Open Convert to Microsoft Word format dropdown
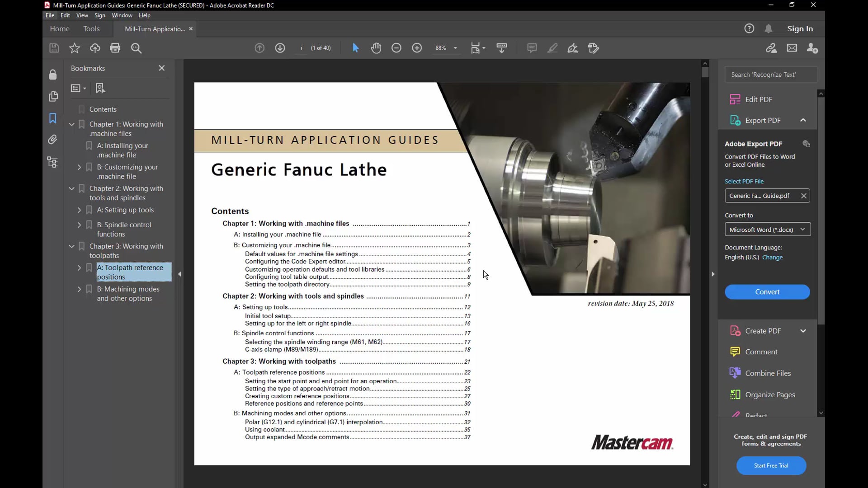The image size is (868, 488). click(x=767, y=230)
